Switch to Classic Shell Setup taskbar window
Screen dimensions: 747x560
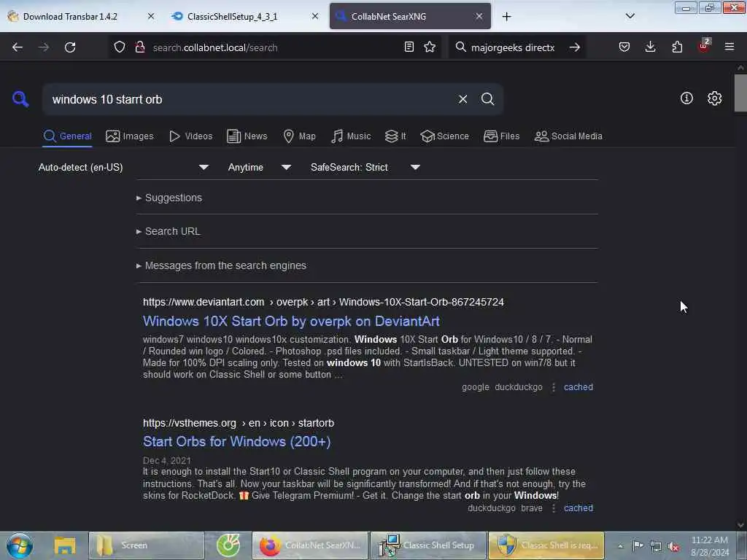pos(428,545)
